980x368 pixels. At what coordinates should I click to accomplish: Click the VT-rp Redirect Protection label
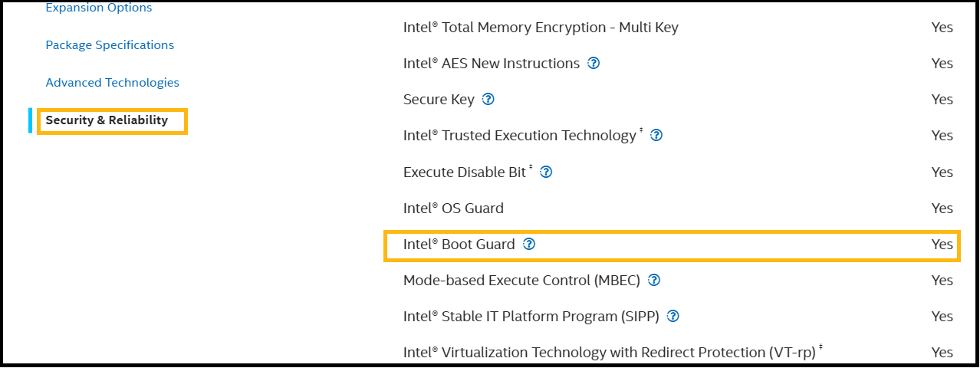tap(610, 353)
